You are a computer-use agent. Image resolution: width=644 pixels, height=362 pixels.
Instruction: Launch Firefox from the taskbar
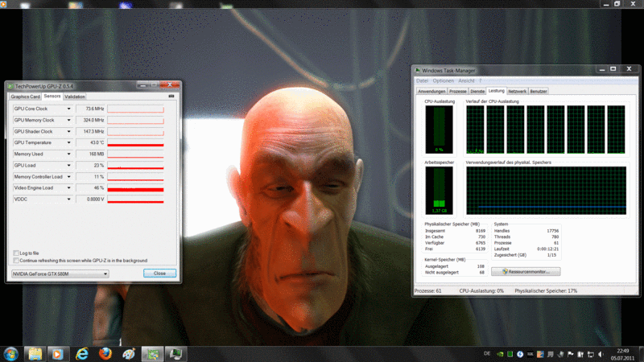[105, 352]
